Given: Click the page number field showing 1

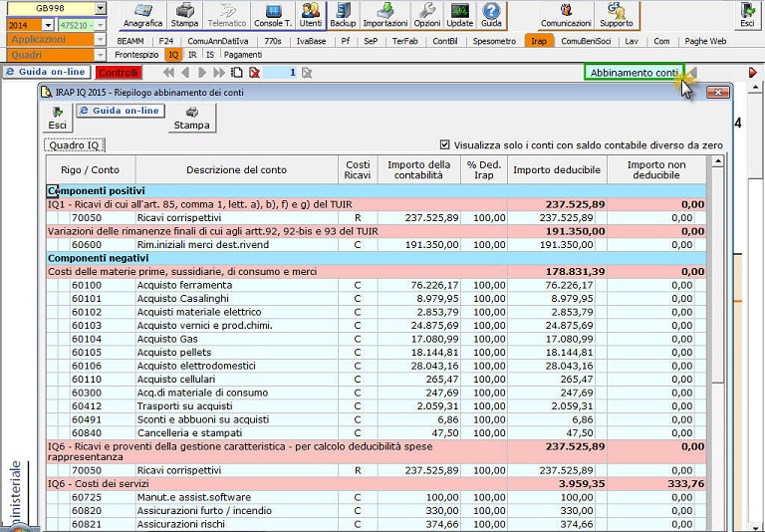Looking at the screenshot, I should 280,73.
